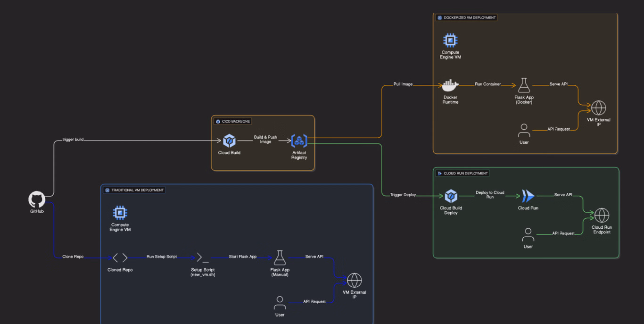Click the Docker Runtime whale icon

[450, 86]
